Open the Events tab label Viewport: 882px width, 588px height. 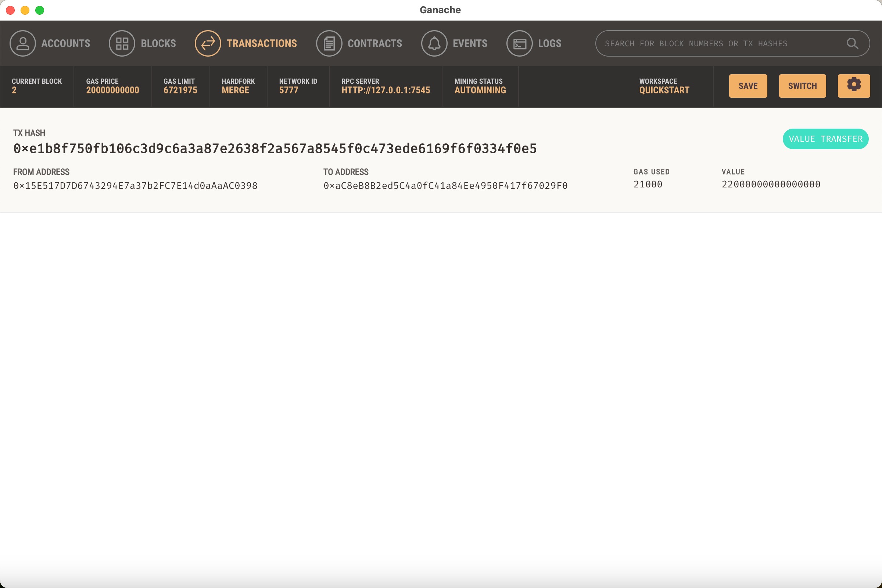tap(470, 43)
